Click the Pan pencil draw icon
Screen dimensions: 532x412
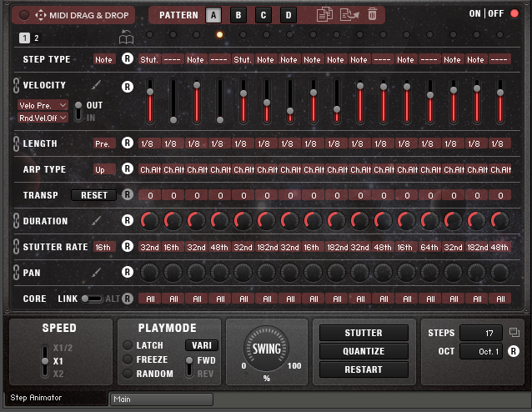tap(97, 272)
